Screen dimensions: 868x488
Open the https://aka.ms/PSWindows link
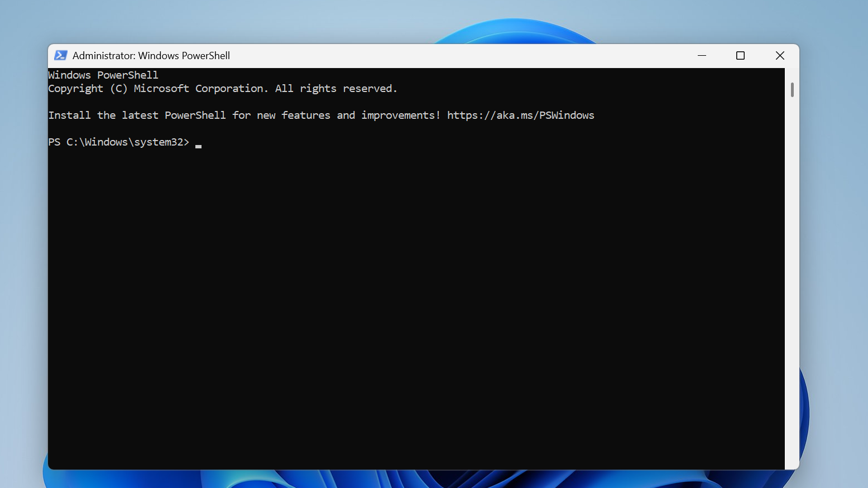pos(521,115)
